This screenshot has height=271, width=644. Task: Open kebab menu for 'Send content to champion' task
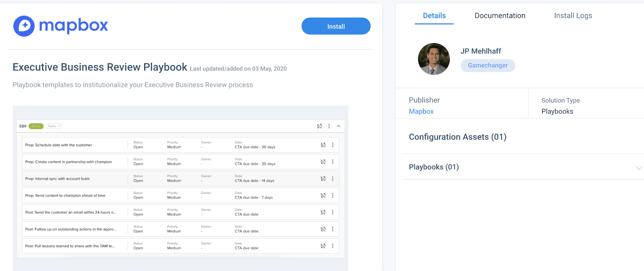[332, 196]
